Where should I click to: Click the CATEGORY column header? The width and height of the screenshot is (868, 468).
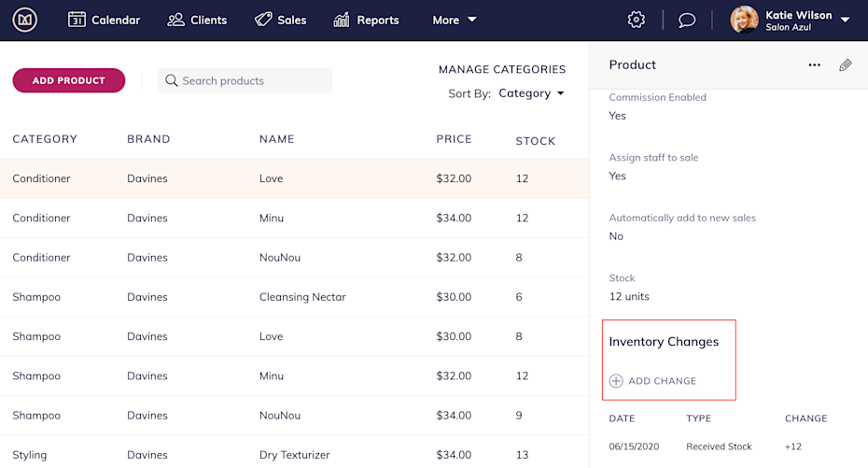click(45, 139)
